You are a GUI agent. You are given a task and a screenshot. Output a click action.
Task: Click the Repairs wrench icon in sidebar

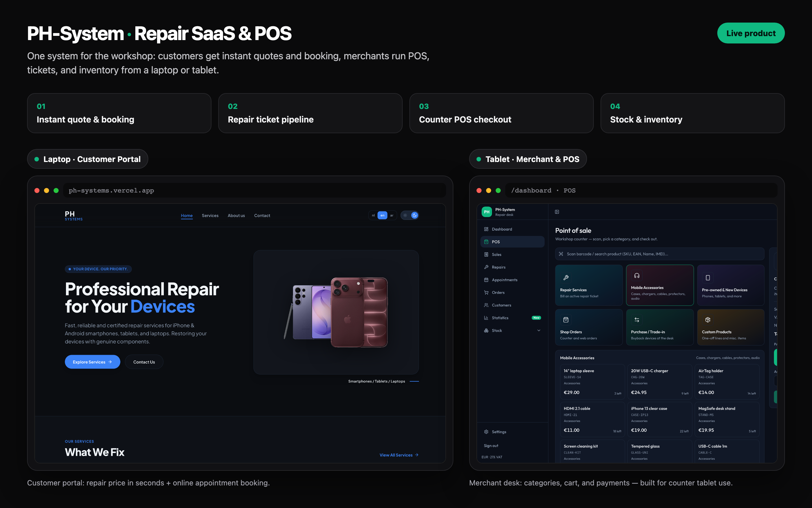tap(486, 267)
